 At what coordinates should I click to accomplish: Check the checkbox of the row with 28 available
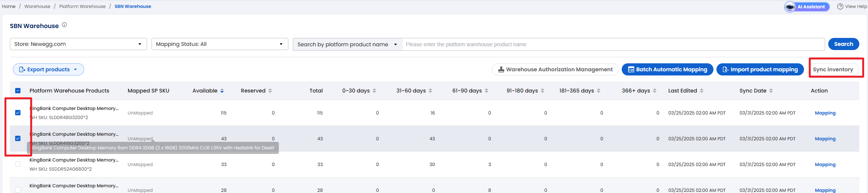18,190
